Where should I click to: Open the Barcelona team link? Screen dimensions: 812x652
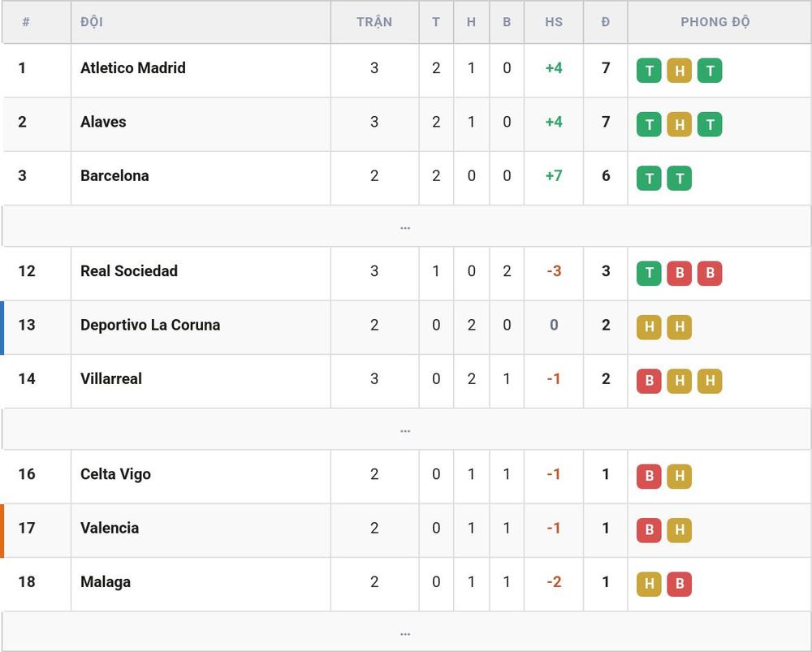114,175
